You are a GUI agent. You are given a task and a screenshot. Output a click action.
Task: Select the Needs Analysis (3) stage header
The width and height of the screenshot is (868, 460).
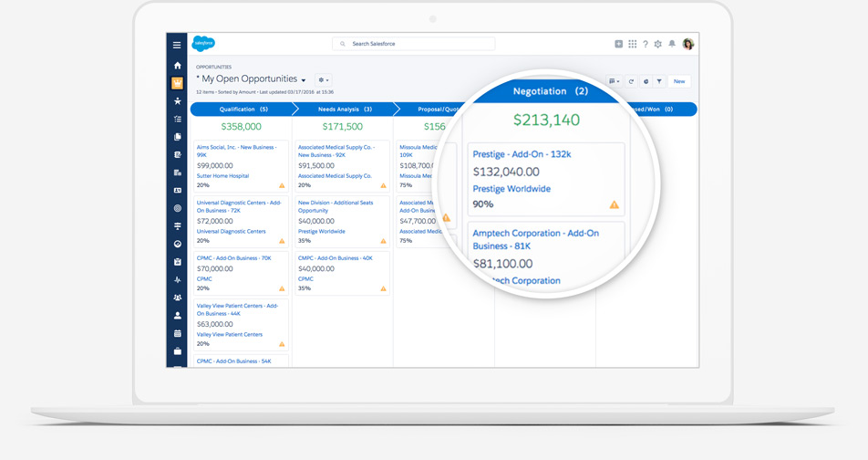click(345, 110)
